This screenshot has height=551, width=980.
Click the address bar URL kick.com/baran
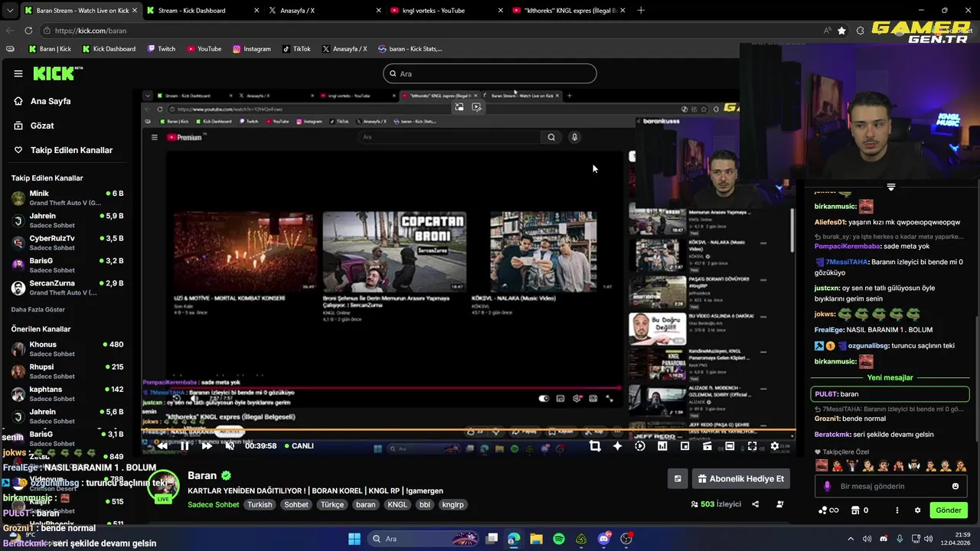coord(90,31)
